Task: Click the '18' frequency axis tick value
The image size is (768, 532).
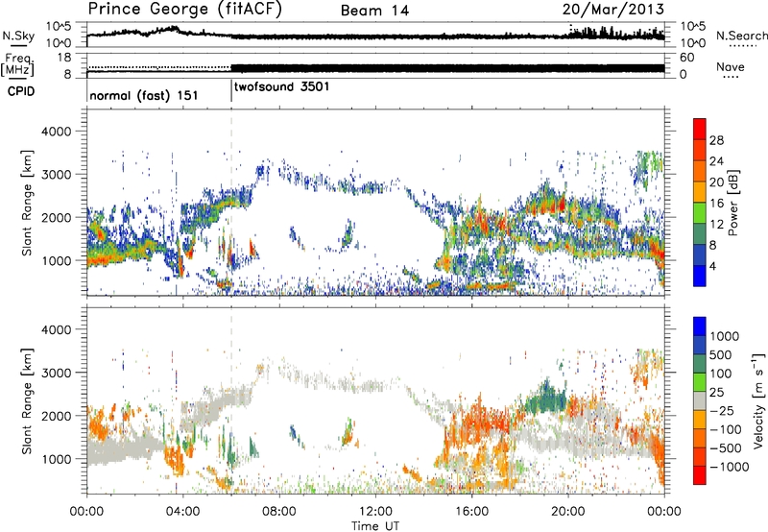Action: 64,58
